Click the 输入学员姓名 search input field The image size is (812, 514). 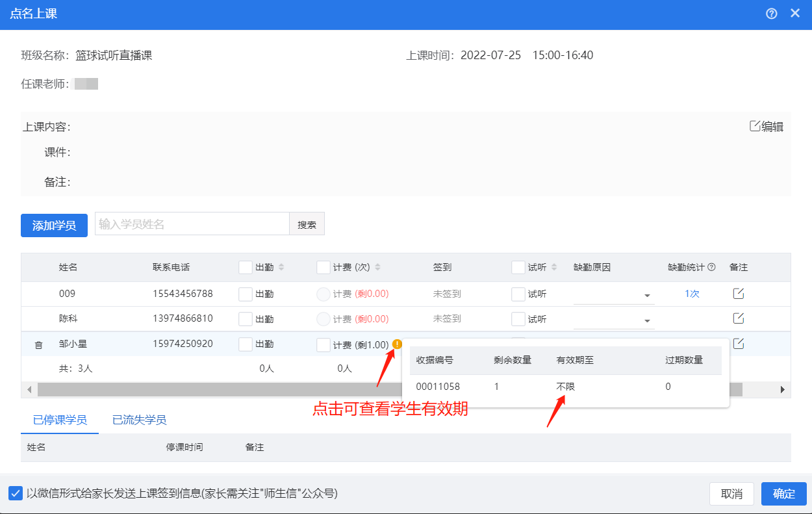[x=192, y=224]
